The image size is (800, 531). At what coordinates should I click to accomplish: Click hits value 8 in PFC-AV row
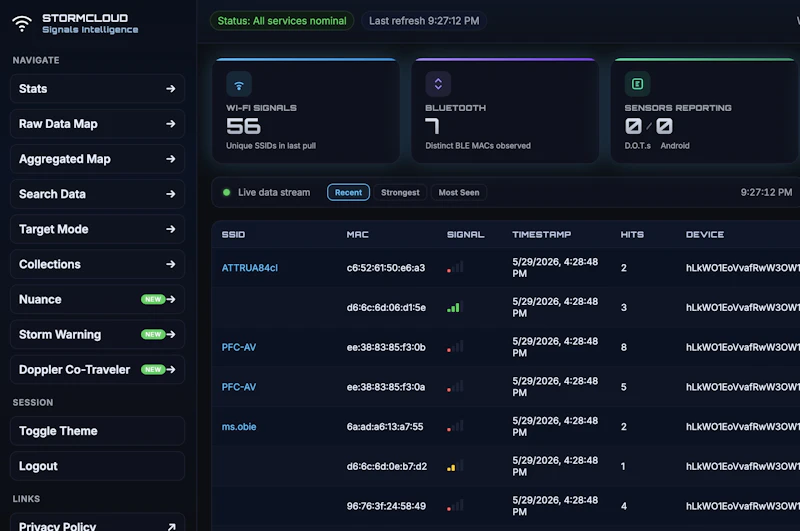623,347
